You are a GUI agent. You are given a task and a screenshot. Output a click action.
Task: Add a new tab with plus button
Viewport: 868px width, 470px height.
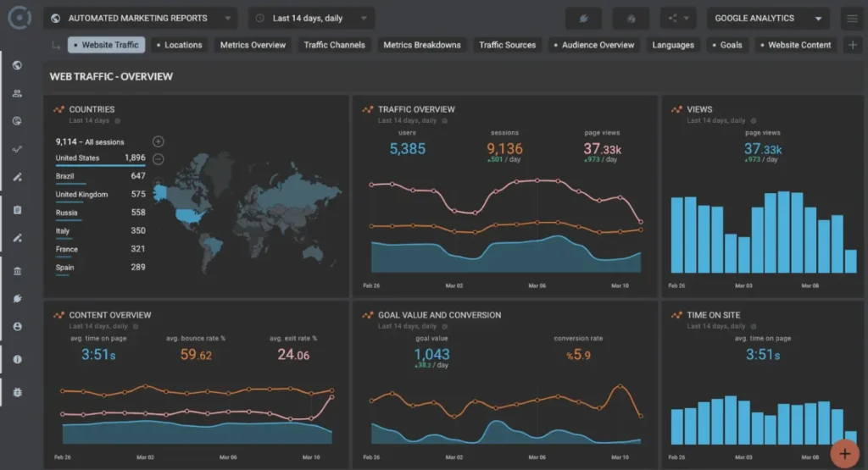pyautogui.click(x=853, y=45)
